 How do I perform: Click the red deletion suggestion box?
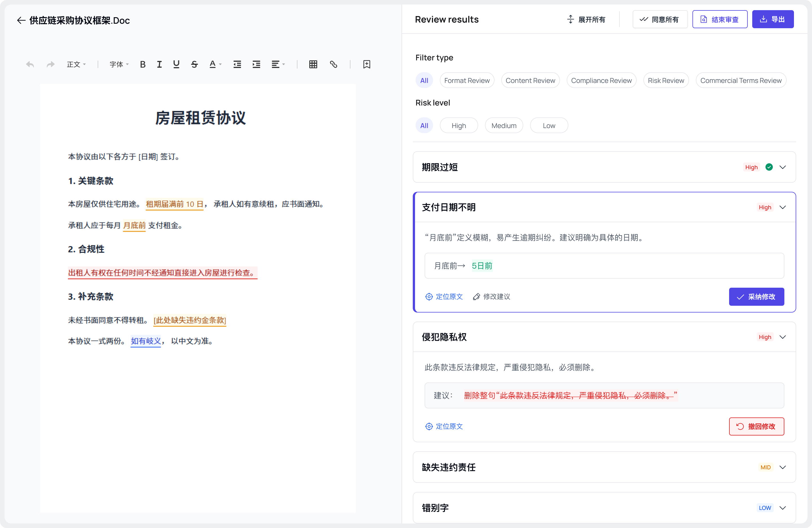(x=604, y=395)
